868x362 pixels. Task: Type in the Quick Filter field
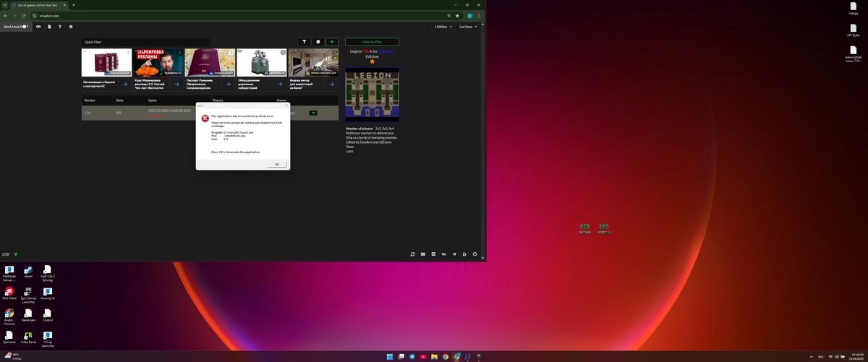click(x=145, y=42)
